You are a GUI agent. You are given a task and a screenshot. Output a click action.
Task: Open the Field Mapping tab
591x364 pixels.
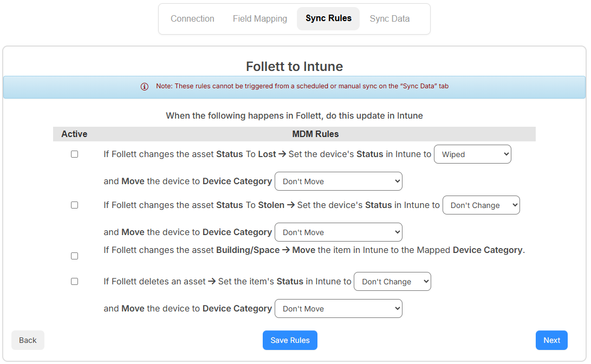tap(259, 18)
